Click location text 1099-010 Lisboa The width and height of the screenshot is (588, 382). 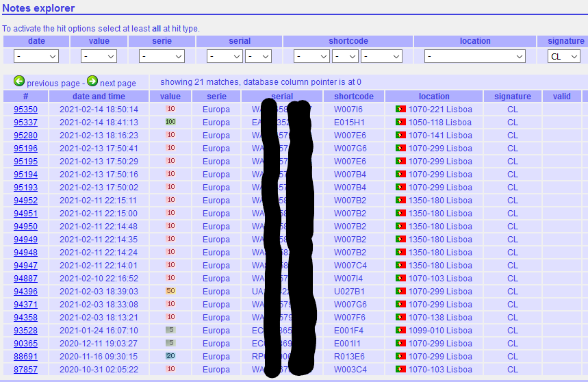tap(440, 330)
